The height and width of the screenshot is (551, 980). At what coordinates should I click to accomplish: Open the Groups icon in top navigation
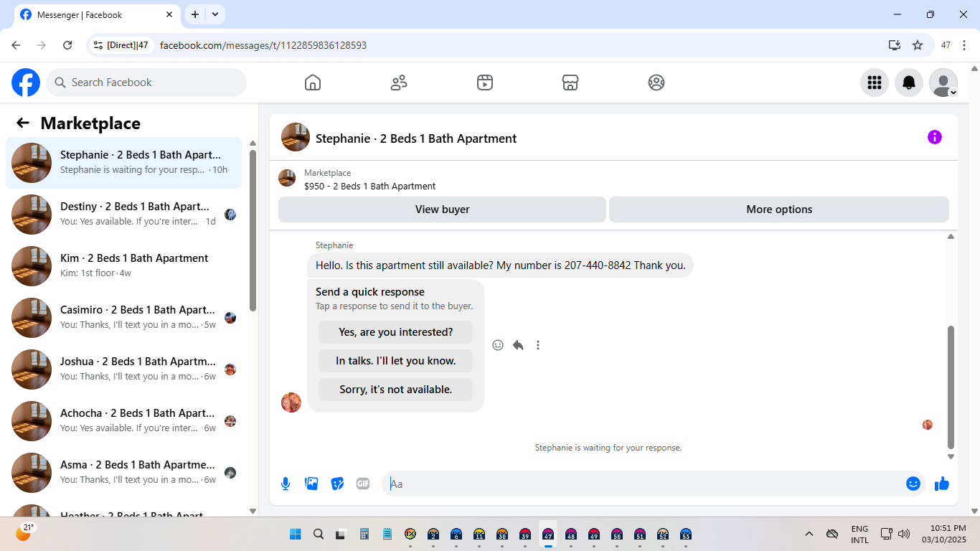click(656, 83)
